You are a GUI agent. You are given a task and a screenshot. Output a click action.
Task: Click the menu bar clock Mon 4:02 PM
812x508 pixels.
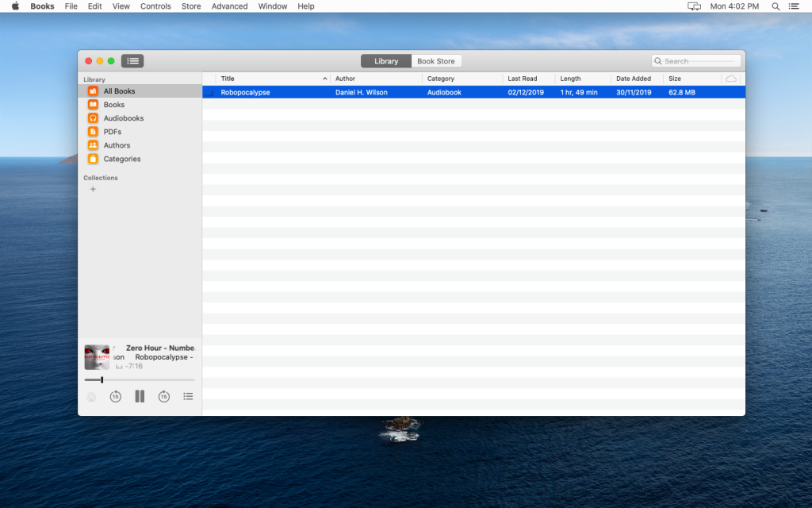pyautogui.click(x=734, y=6)
